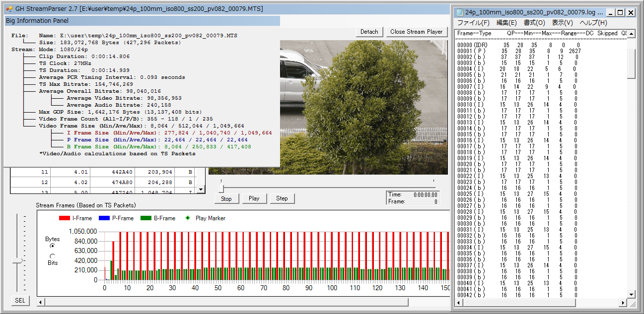Open the ファイル(F) menu in Notepad

coord(473,23)
